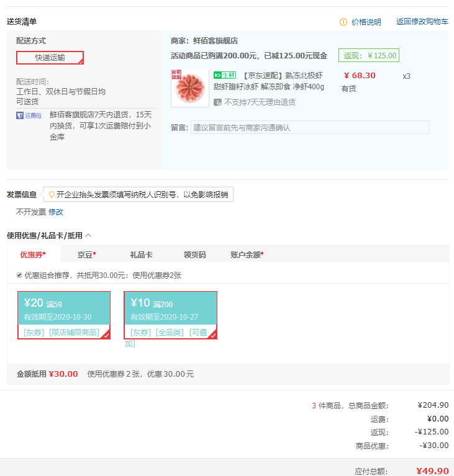The image size is (454, 476).
Task: Click the no-7-day-return icon
Action: point(217,102)
